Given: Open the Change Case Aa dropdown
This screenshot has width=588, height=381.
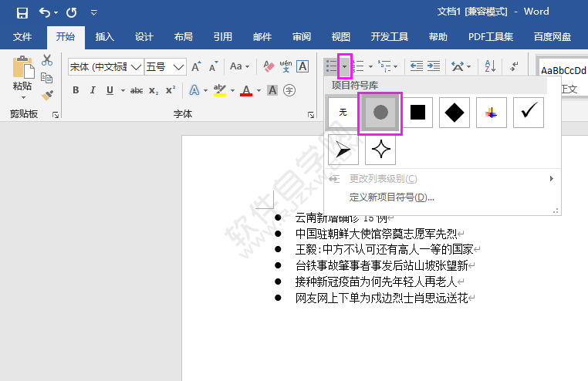Looking at the screenshot, I should (239, 66).
